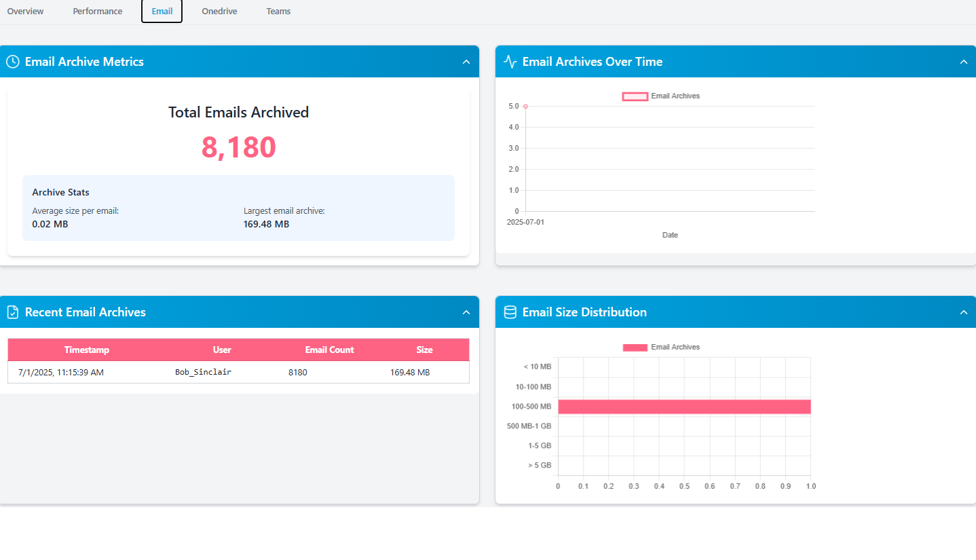Click the database icon beside Email Size Distribution
This screenshot has height=560, width=976.
(510, 312)
